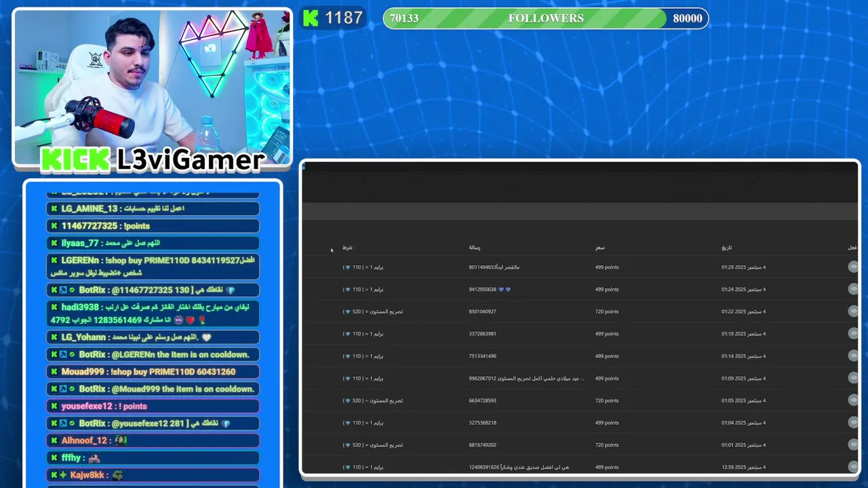Click diamond emoji in BotRix reply to 11467727325
This screenshot has height=488, width=868.
point(230,290)
